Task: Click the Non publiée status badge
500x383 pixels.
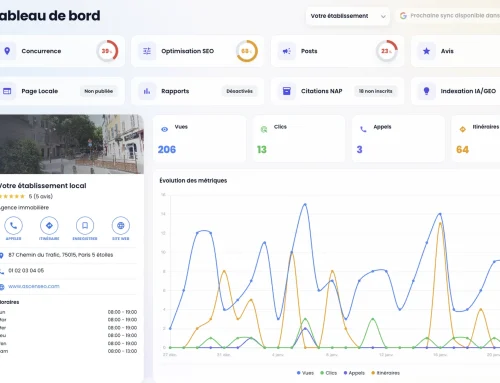Action: tap(99, 91)
